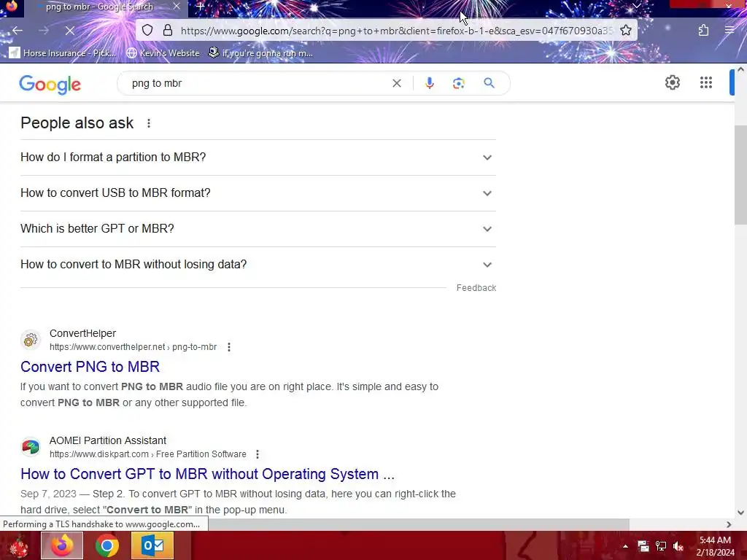This screenshot has width=747, height=560.
Task: Open the Firefox extensions icon
Action: click(x=704, y=31)
